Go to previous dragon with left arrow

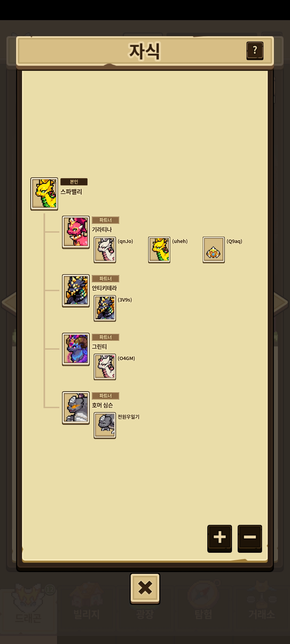coord(9,302)
